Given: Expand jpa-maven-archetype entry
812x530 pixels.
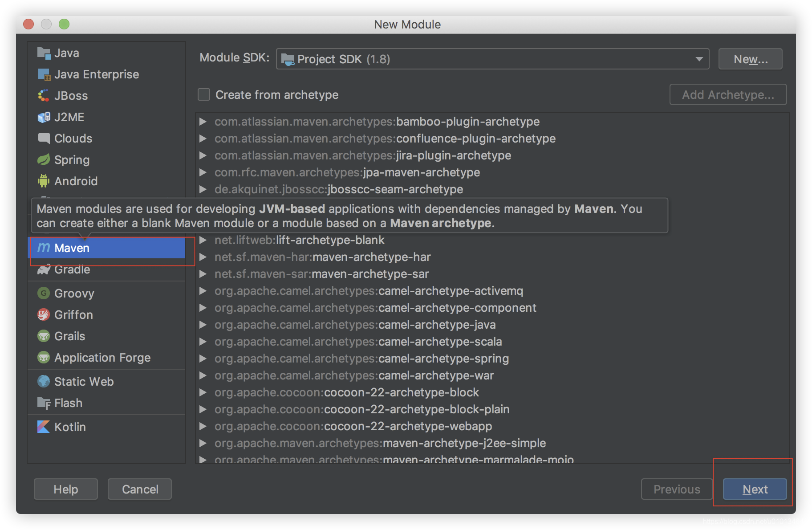Looking at the screenshot, I should tap(203, 172).
